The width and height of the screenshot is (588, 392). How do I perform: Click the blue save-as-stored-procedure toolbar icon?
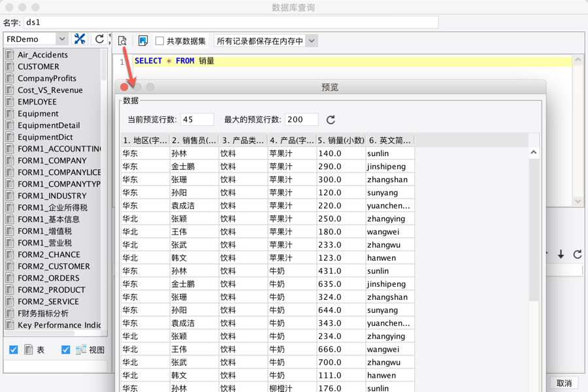pyautogui.click(x=143, y=41)
